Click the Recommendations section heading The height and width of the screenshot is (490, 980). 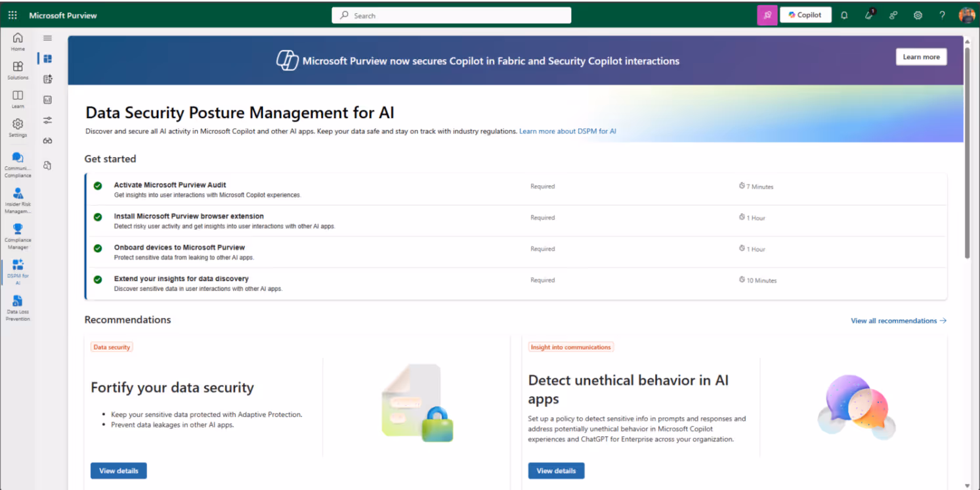128,320
